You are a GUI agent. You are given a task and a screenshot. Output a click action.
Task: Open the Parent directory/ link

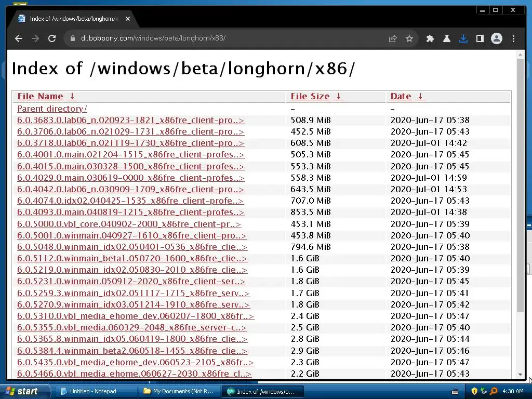tap(52, 109)
